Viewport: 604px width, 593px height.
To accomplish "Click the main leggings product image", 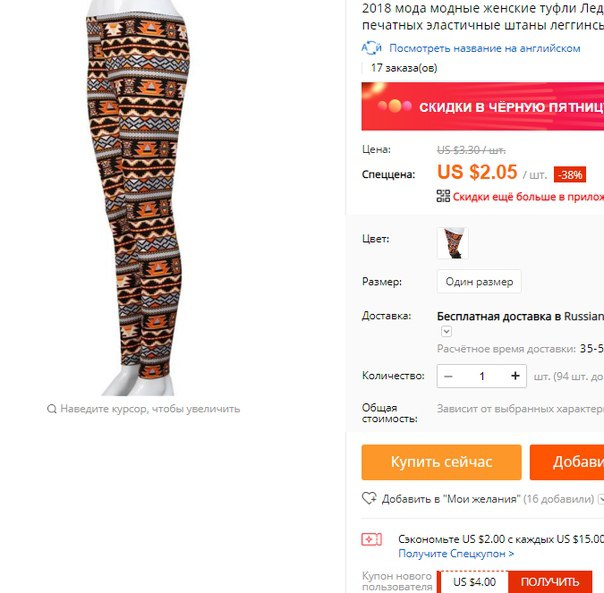I will (x=138, y=198).
